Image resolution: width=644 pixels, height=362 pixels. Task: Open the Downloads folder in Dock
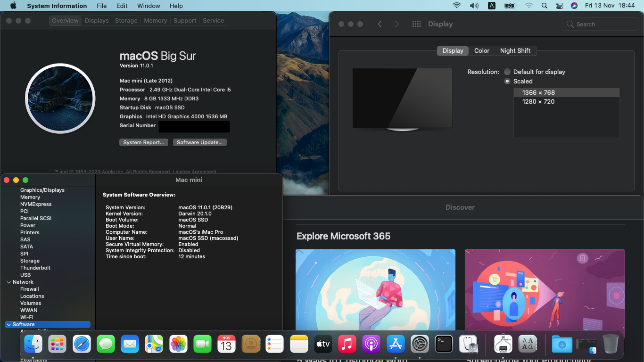562,344
